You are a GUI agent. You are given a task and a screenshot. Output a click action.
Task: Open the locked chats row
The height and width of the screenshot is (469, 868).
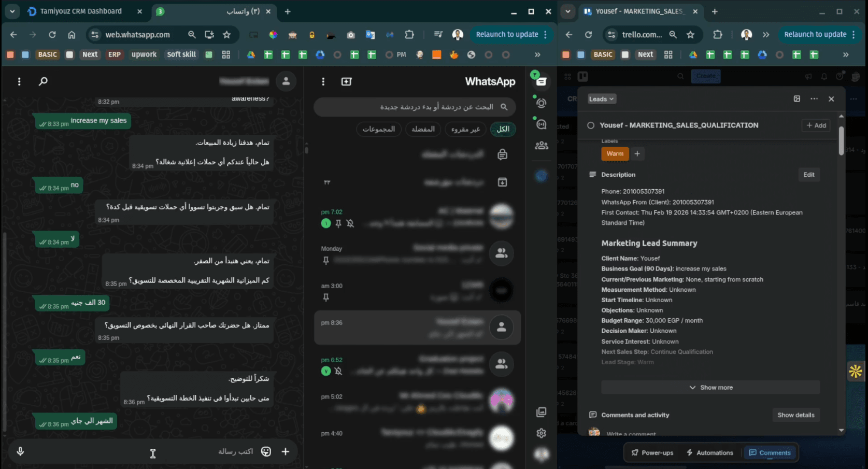point(417,154)
